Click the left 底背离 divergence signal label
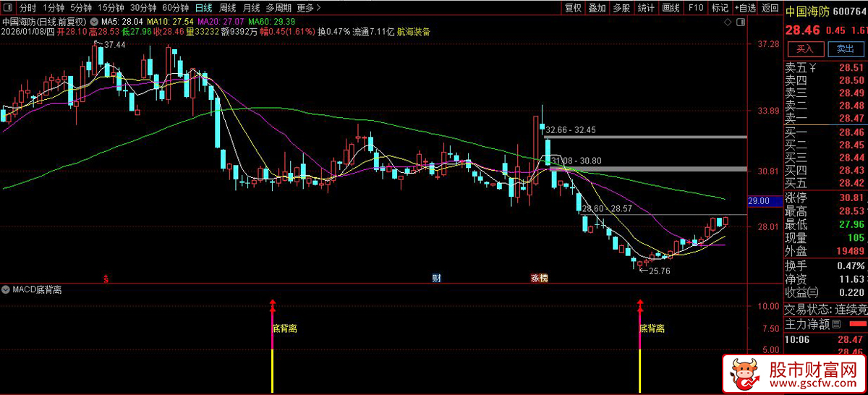Image resolution: width=868 pixels, height=395 pixels. (x=284, y=328)
